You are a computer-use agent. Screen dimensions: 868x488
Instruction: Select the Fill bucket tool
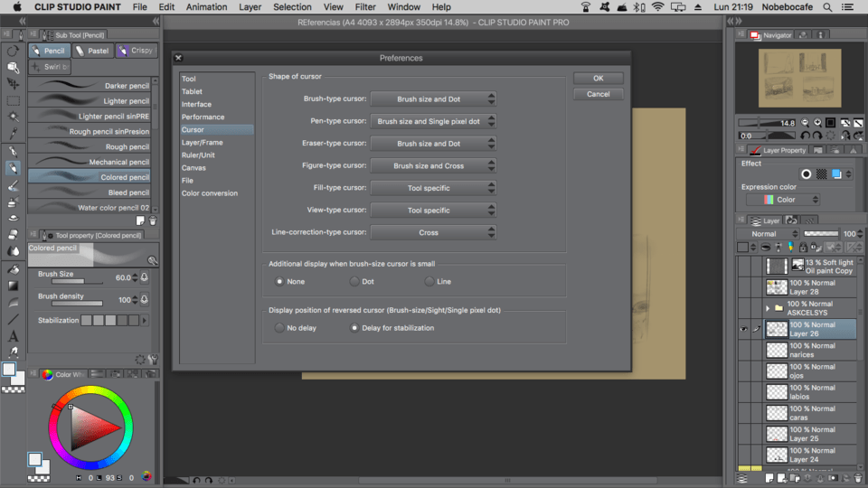(13, 269)
